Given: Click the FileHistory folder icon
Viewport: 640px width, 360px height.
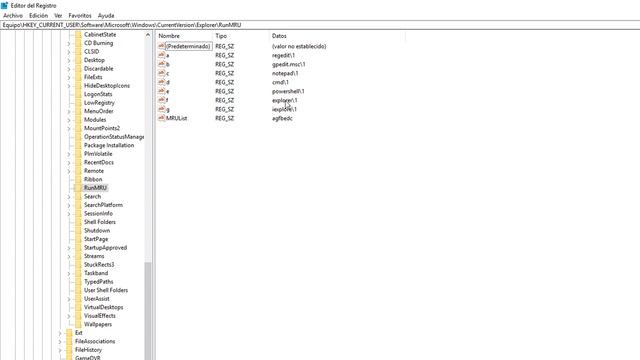Looking at the screenshot, I should (x=69, y=350).
